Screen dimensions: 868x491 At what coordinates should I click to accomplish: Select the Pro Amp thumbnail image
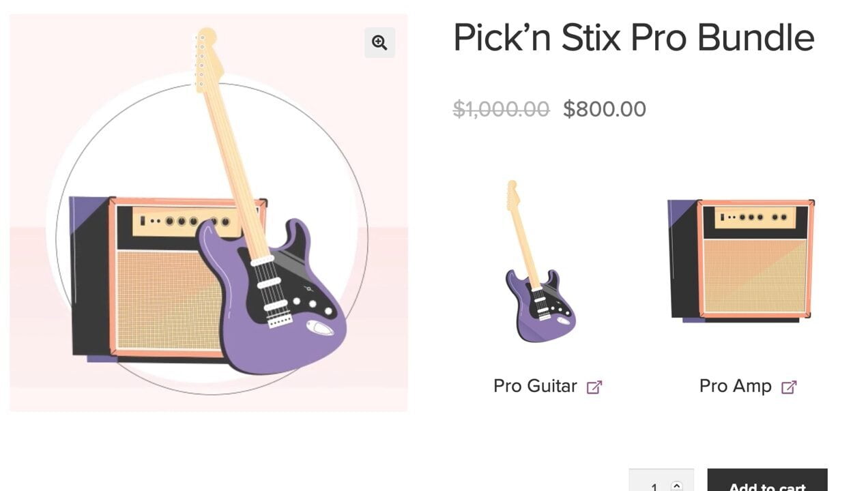tap(741, 261)
